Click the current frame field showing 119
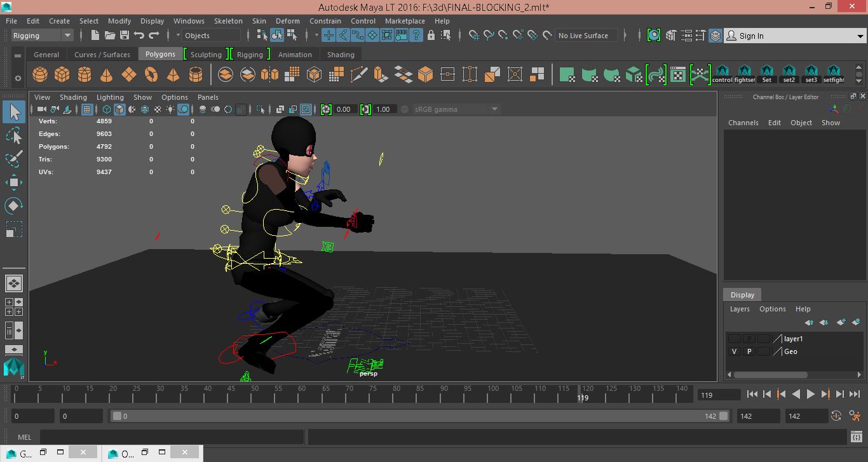This screenshot has width=868, height=462. pos(719,395)
